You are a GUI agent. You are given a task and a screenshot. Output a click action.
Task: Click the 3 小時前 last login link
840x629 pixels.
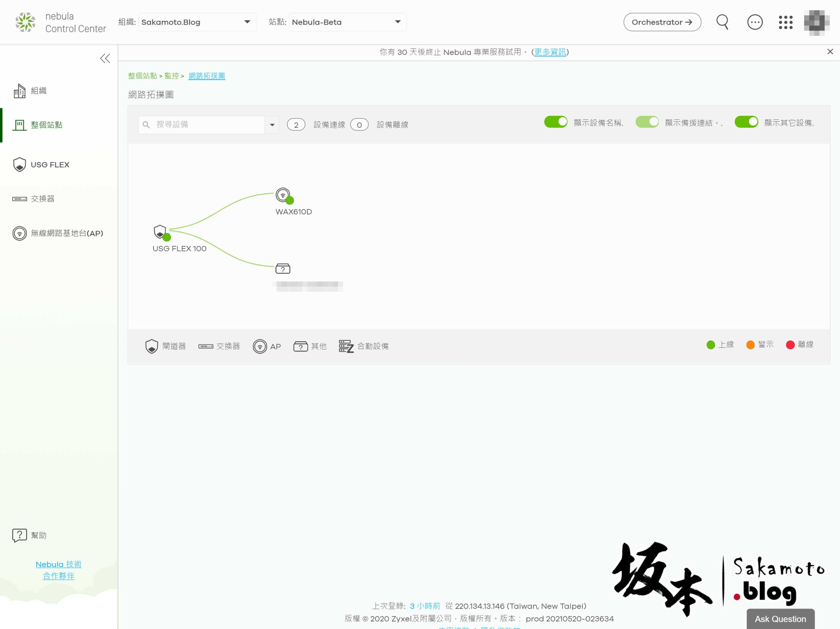425,606
